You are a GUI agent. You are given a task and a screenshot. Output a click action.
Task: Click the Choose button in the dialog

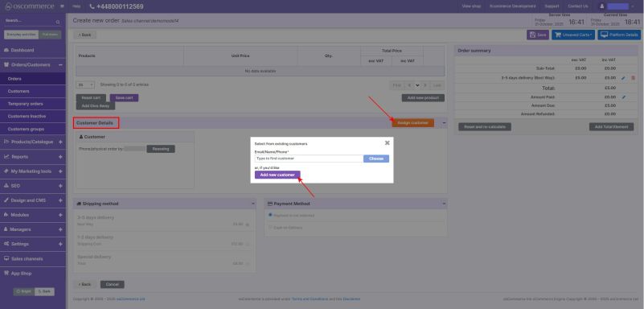(x=375, y=159)
